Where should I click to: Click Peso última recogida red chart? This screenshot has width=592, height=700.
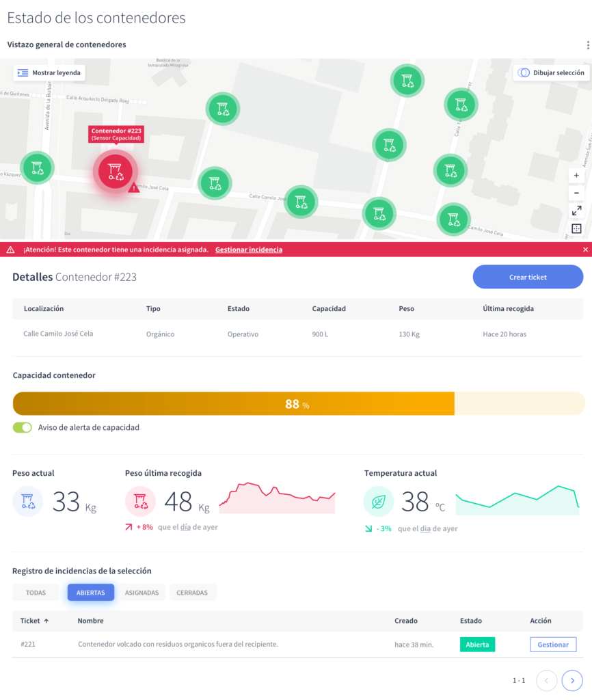[278, 498]
